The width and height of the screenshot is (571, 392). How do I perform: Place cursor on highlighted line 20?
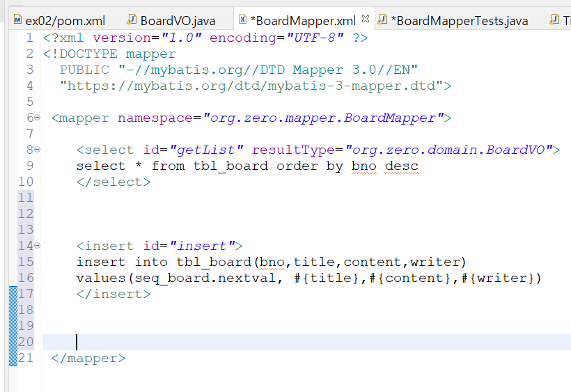[306, 342]
